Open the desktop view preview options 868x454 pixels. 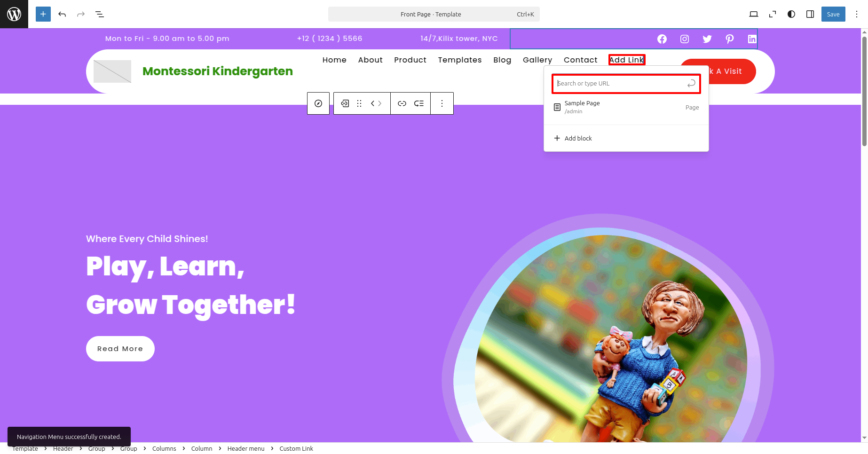(x=754, y=14)
